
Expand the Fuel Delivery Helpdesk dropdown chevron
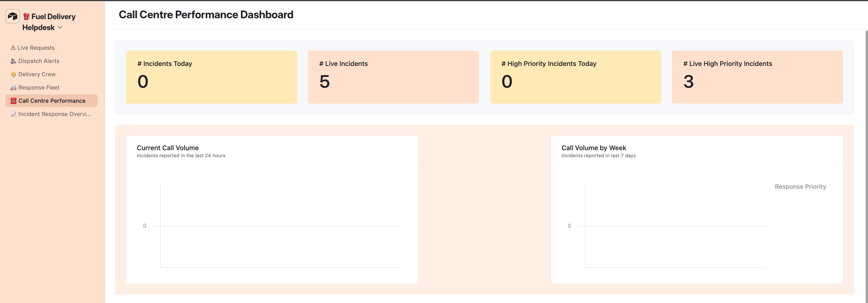pos(60,28)
